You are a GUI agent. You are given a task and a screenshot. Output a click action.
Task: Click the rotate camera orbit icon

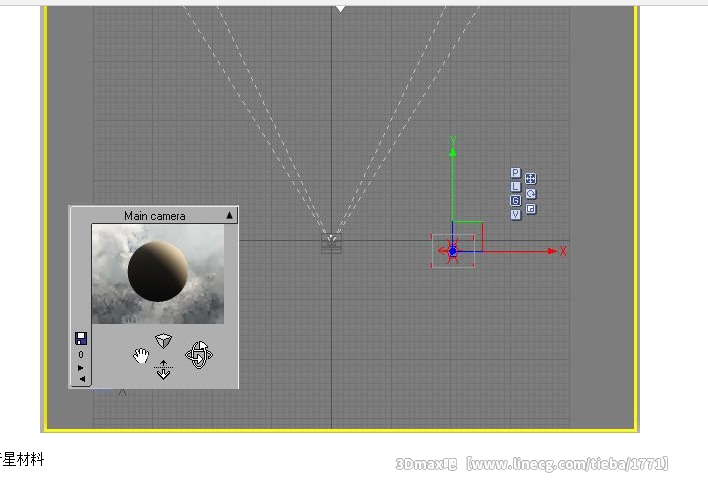tap(199, 355)
